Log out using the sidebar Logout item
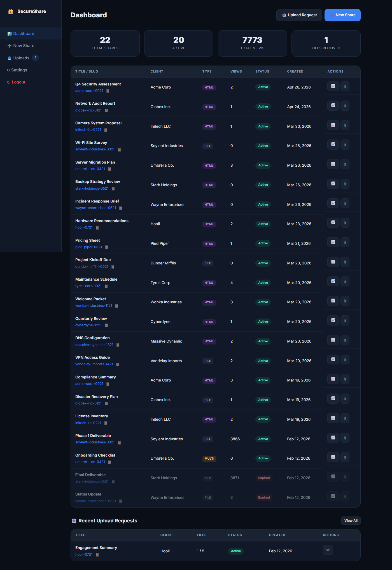This screenshot has height=570, width=392. 30,82
